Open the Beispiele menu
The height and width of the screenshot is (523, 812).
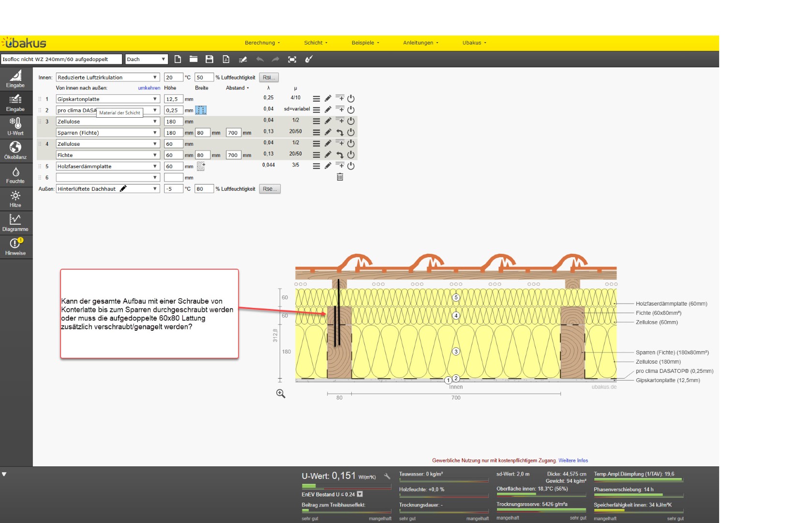(x=365, y=43)
